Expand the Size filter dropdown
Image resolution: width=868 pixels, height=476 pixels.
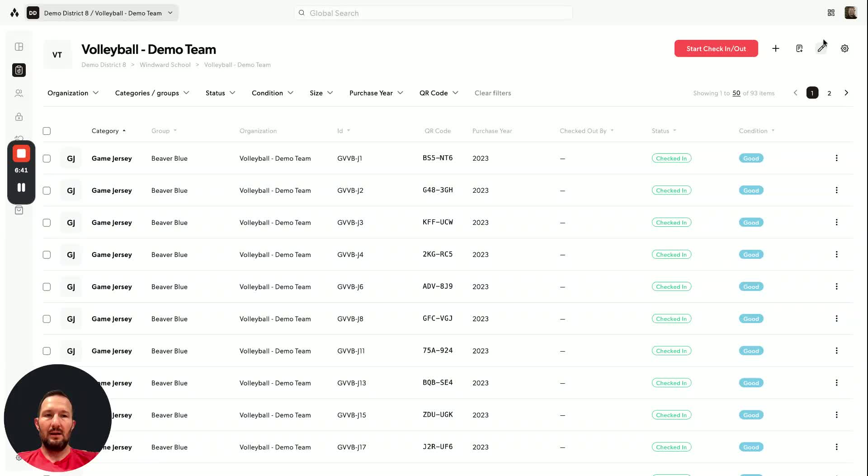(x=321, y=93)
